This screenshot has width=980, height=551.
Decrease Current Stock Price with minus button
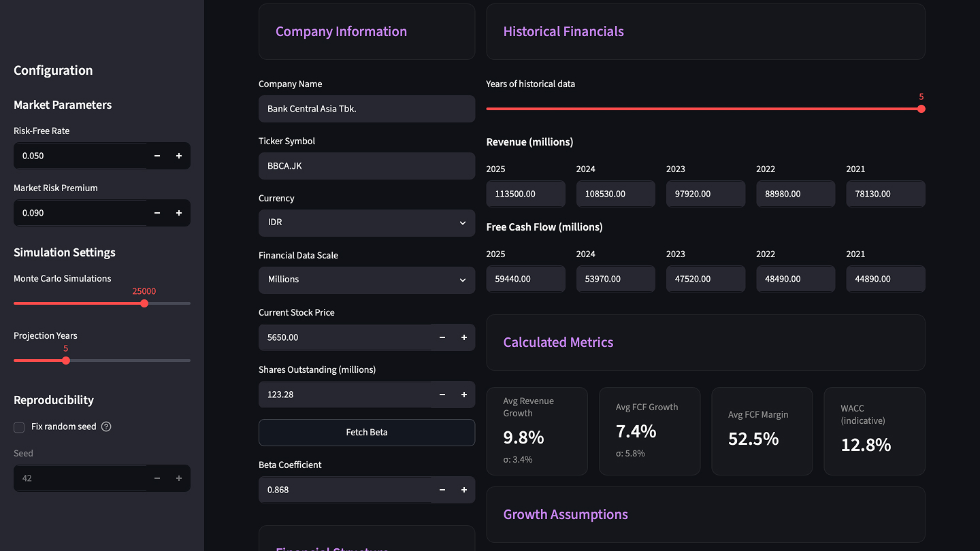click(x=442, y=337)
